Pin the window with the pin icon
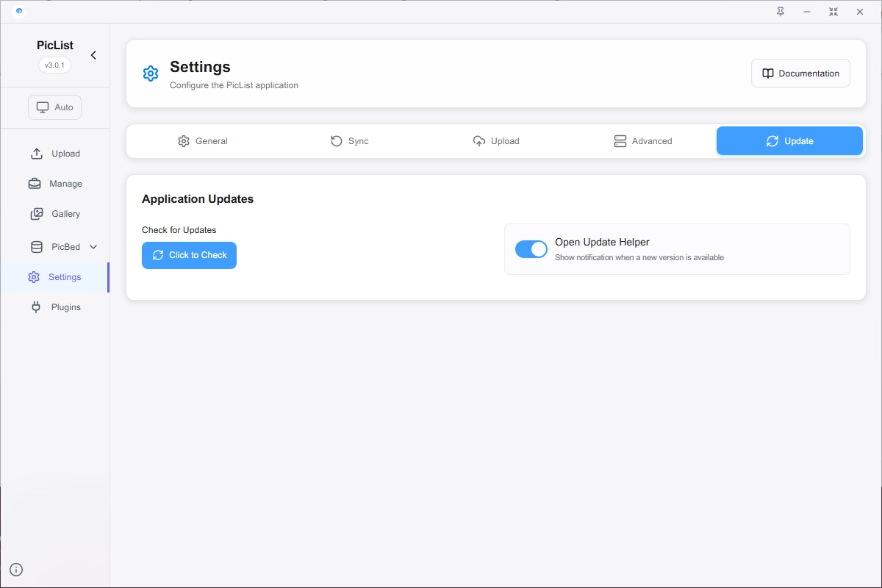 (x=781, y=12)
